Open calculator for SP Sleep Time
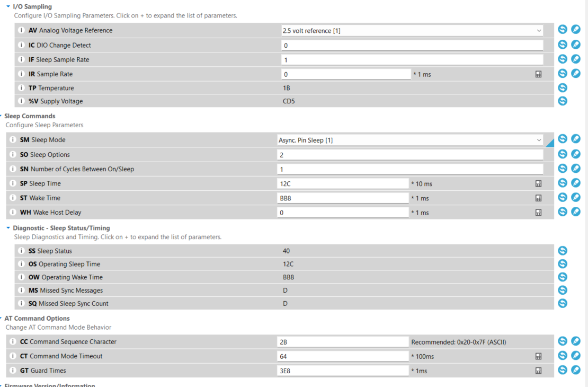Screen dimensions: 588x387 point(539,183)
